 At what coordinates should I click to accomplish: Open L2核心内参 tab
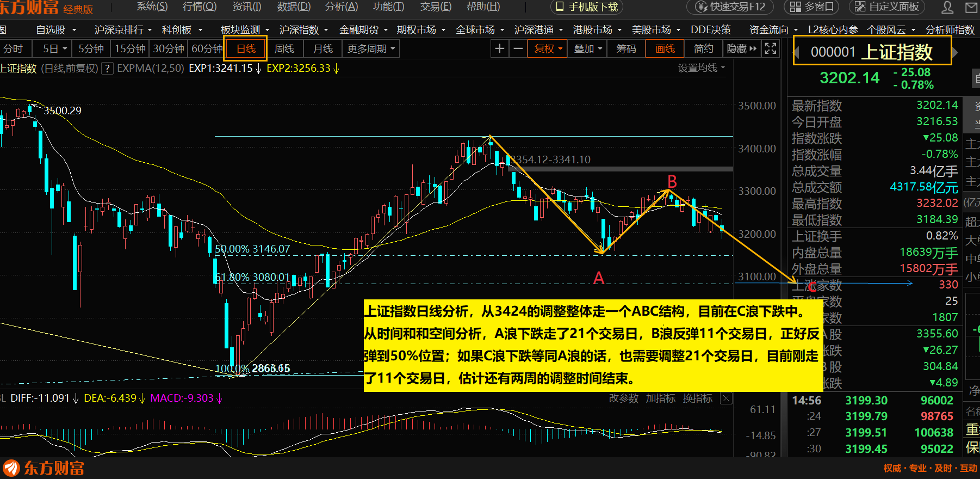(x=833, y=30)
